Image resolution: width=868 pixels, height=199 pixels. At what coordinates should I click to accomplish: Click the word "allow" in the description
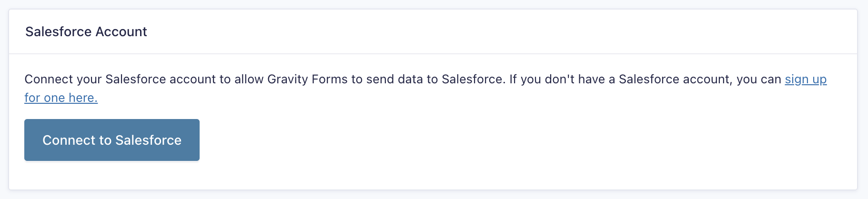(249, 79)
